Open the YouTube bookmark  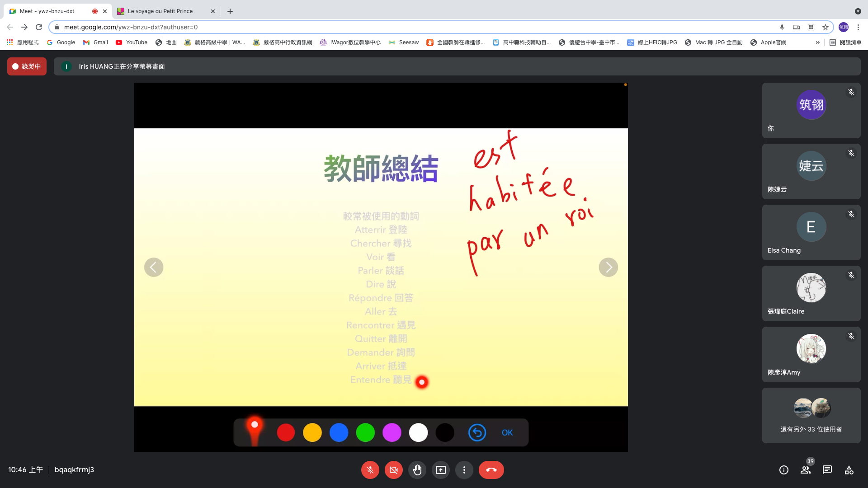pyautogui.click(x=132, y=42)
